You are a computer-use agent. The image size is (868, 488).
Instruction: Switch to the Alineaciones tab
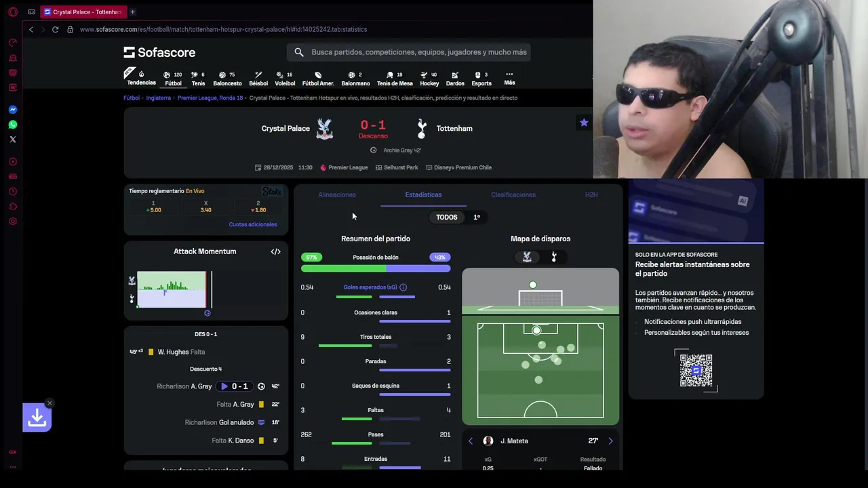click(x=337, y=195)
